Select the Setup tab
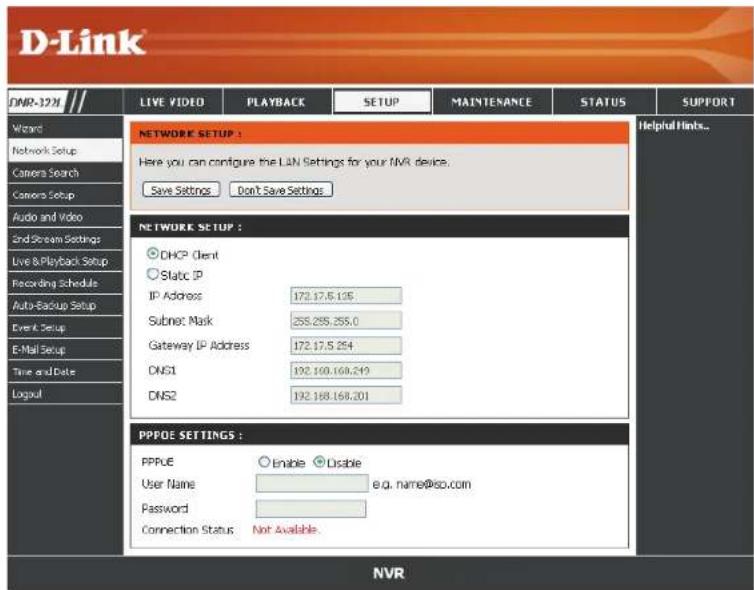 pos(382,102)
